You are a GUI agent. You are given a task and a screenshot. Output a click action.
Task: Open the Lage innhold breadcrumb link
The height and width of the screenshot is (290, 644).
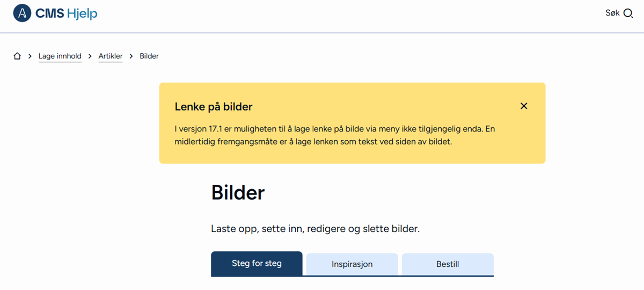pos(60,56)
